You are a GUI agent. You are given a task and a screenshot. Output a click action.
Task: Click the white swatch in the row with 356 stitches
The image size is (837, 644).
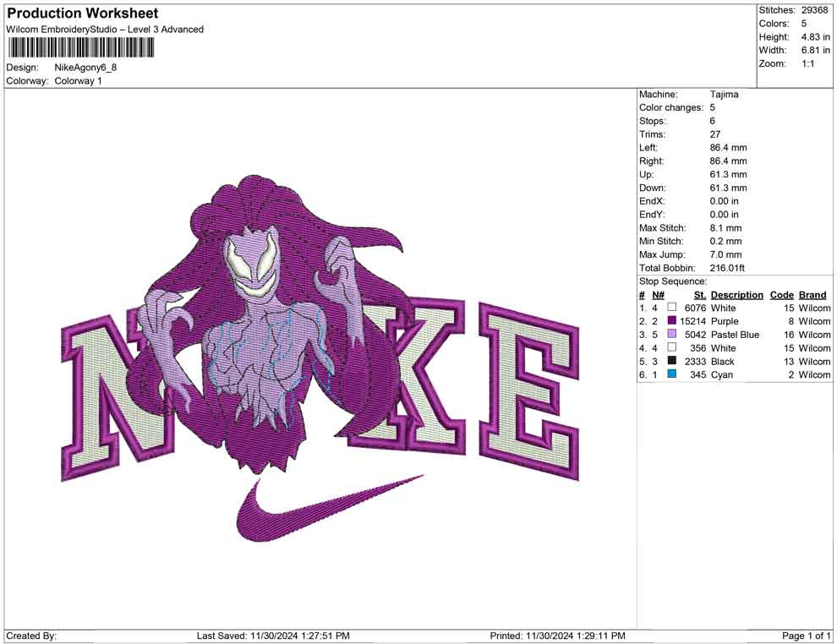tap(672, 347)
